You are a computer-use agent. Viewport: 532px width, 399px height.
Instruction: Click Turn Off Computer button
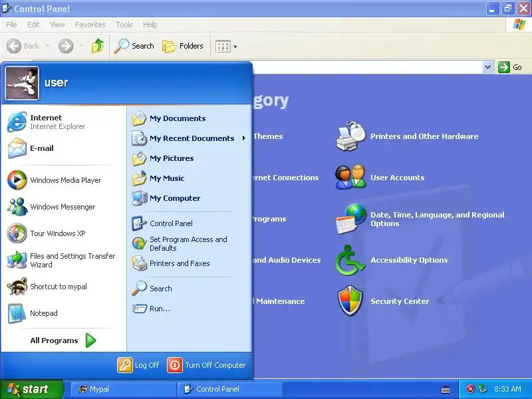pyautogui.click(x=206, y=365)
